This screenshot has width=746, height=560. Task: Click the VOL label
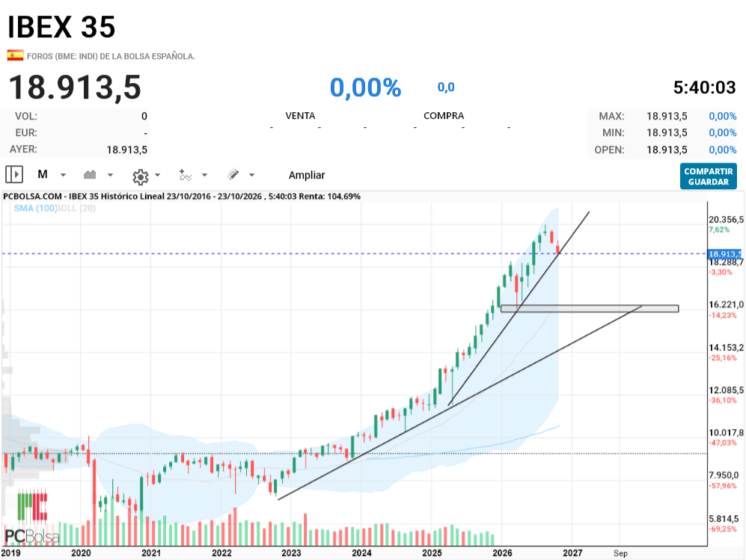[x=26, y=116]
